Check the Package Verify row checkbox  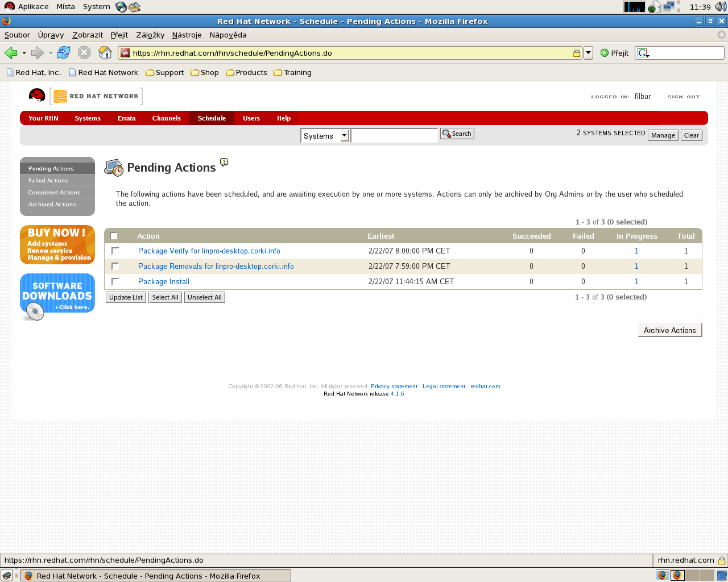point(115,251)
